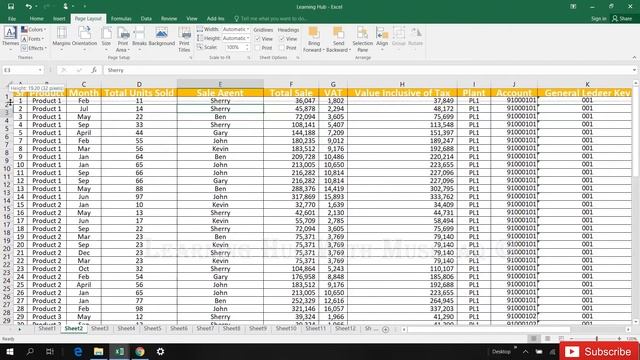The width and height of the screenshot is (640, 360).
Task: Open the Selection Pane
Action: click(x=362, y=39)
